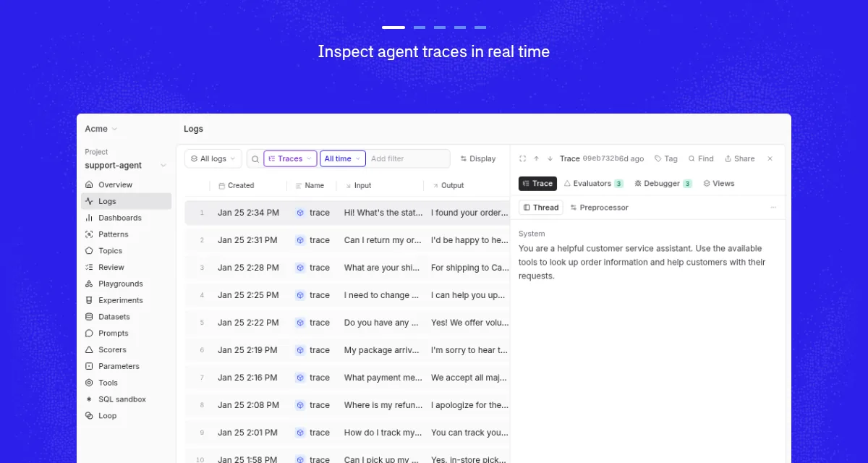
Task: Click the output 'You can track you...'
Action: click(469, 433)
